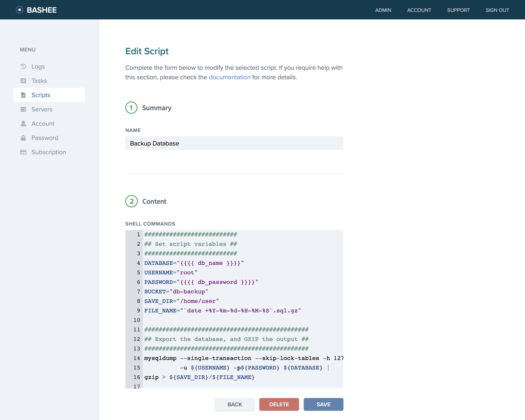525x420 pixels.
Task: Focus the Name input field
Action: tap(234, 144)
